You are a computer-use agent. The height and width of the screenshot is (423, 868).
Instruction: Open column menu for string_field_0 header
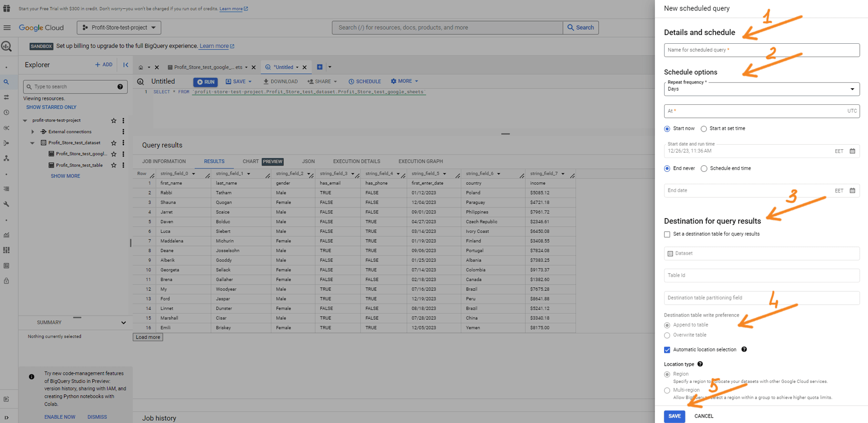pos(193,173)
